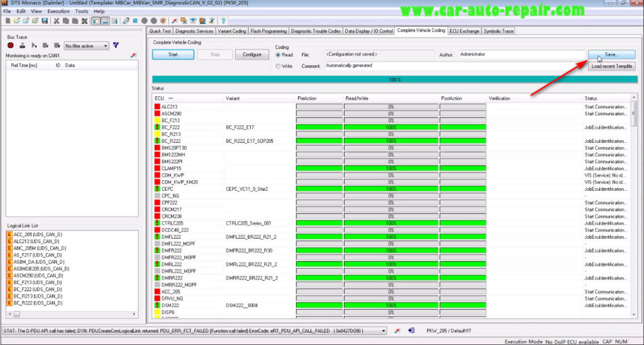
Task: Select the Read coding radio button
Action: (279, 55)
